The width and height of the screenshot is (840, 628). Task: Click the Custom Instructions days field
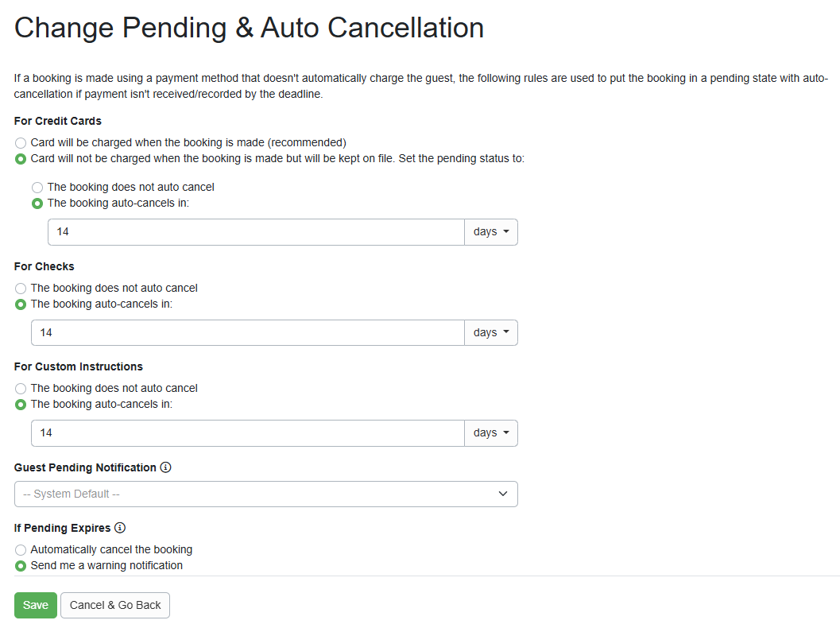(x=246, y=432)
